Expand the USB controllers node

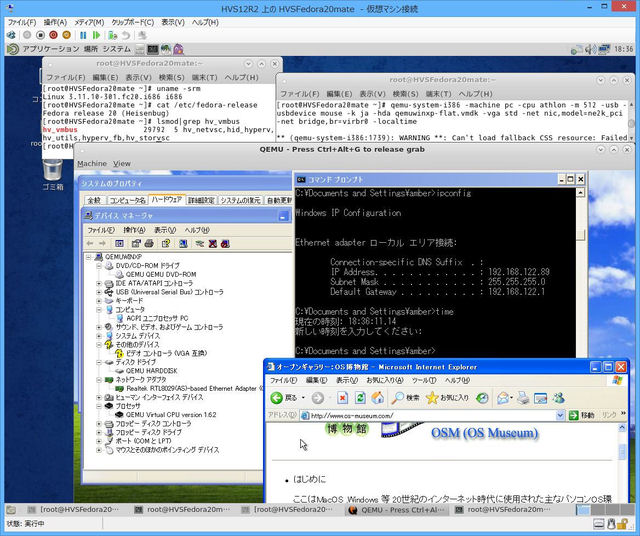(99, 292)
